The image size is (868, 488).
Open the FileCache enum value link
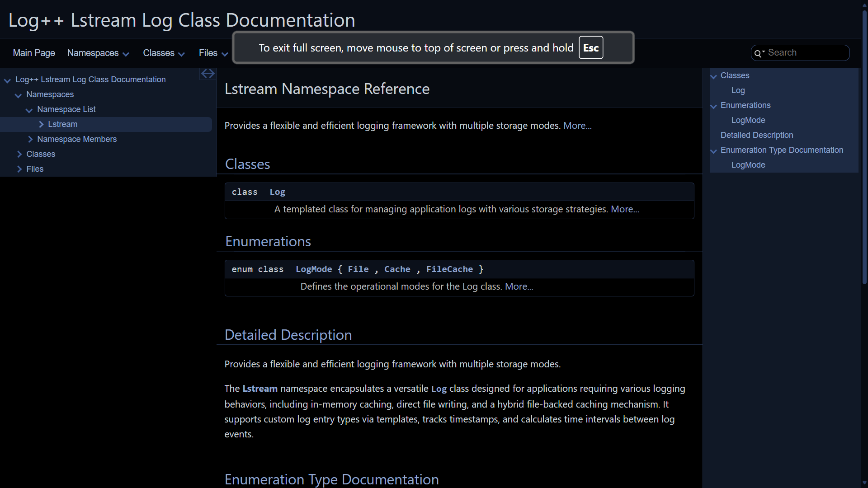[x=449, y=269]
